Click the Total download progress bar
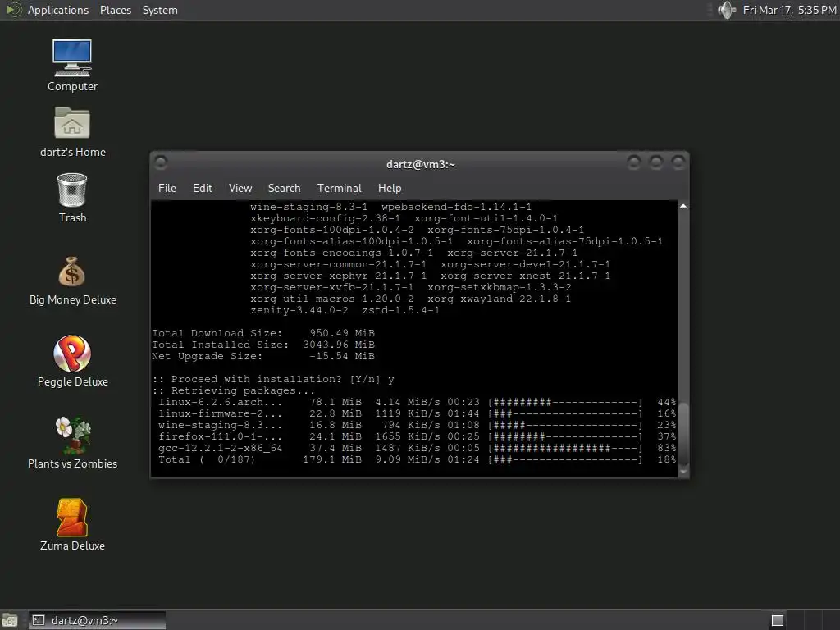 point(564,459)
